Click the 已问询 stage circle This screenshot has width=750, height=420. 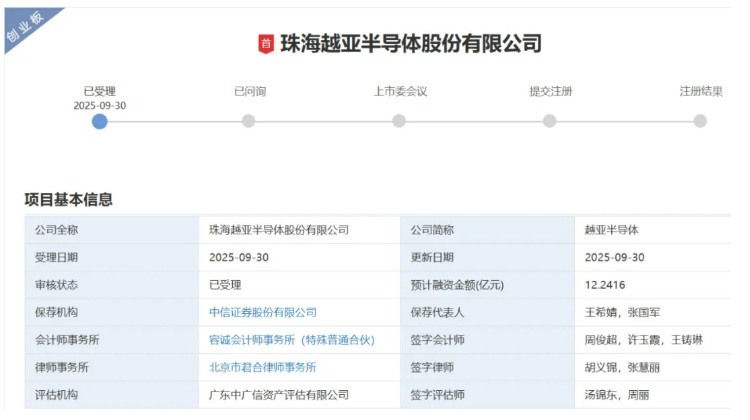[249, 121]
